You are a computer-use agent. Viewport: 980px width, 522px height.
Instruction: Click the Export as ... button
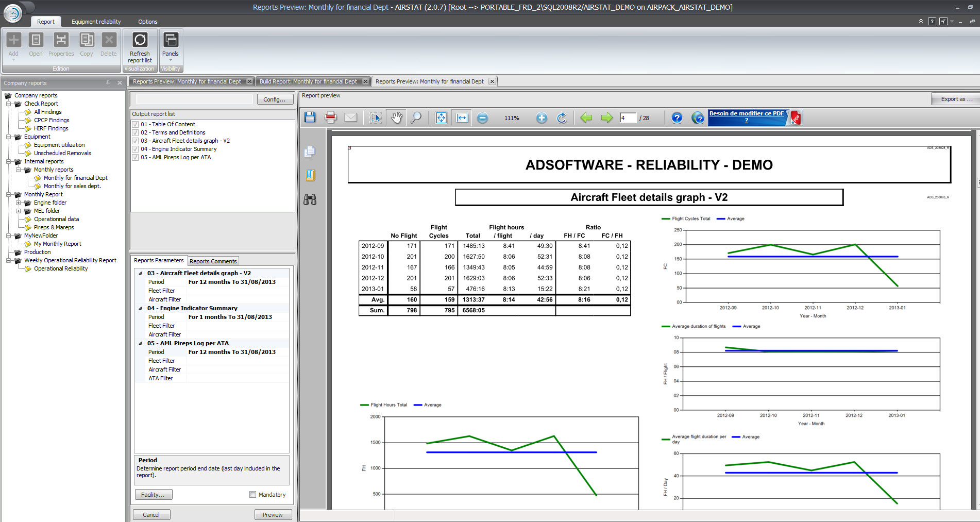956,99
